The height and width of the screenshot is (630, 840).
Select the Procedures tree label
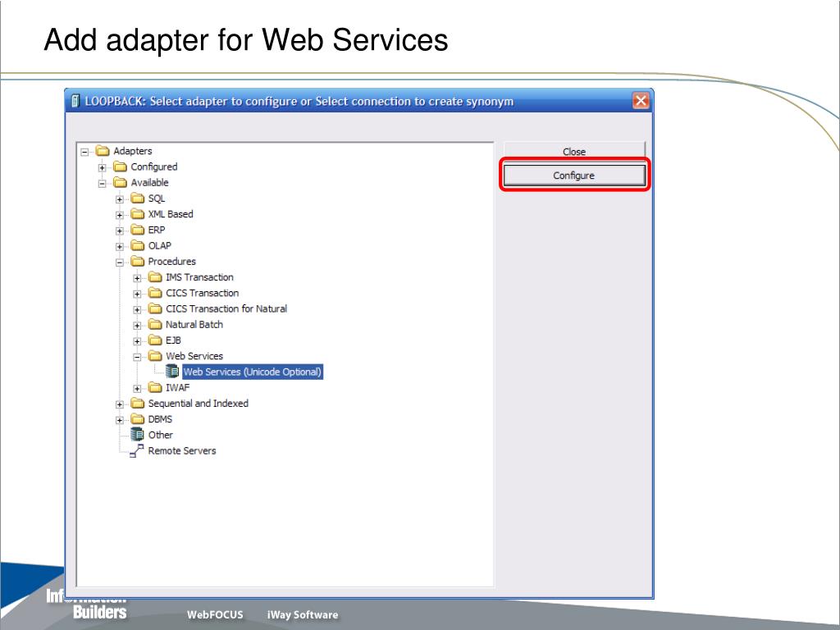[172, 262]
